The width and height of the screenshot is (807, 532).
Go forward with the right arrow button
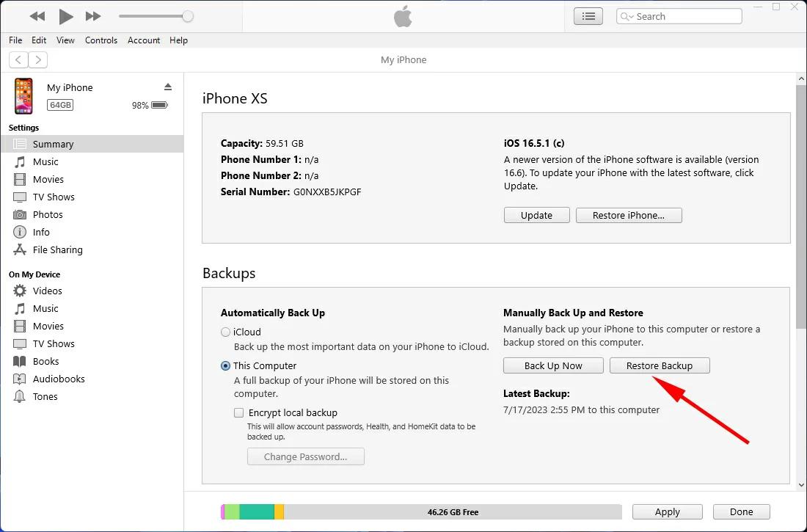[x=38, y=59]
